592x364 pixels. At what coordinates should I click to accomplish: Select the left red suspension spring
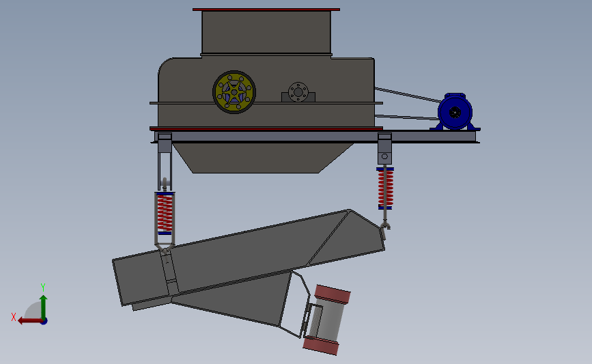[x=165, y=212]
